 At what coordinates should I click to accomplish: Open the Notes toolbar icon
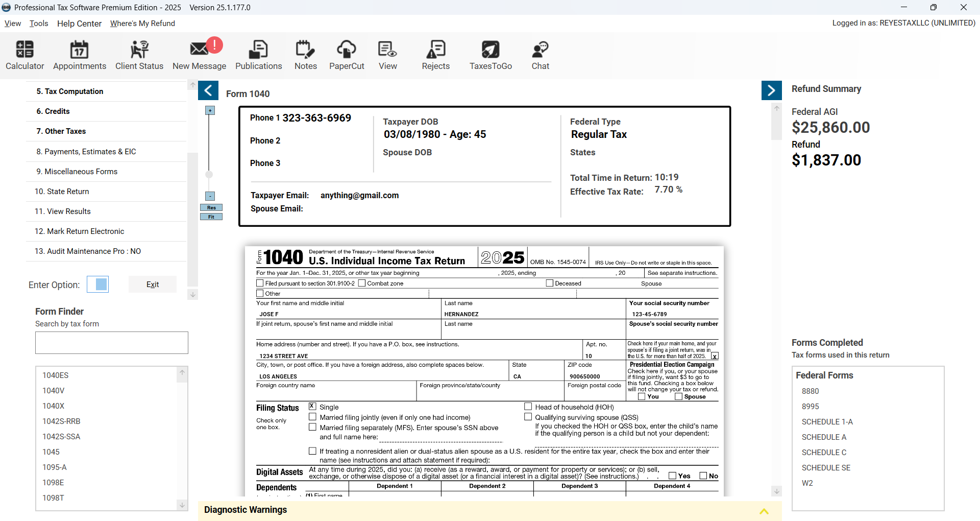(x=306, y=55)
